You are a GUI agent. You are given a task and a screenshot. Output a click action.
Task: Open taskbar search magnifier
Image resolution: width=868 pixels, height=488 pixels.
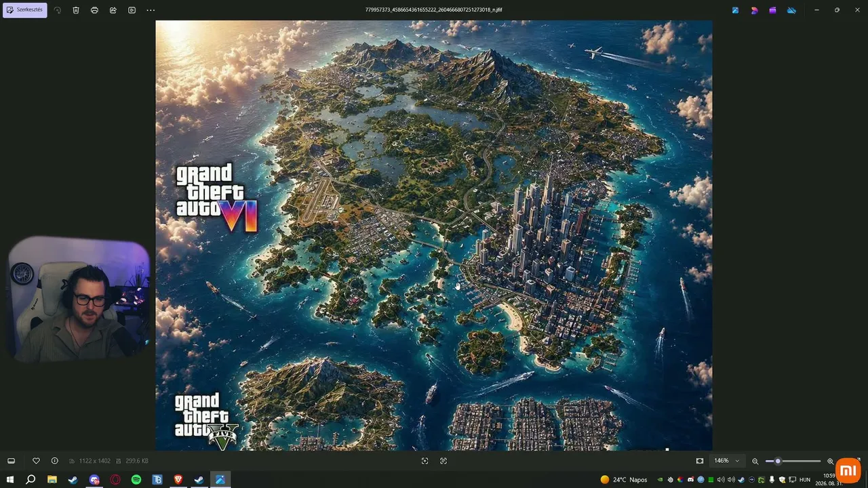point(31,480)
